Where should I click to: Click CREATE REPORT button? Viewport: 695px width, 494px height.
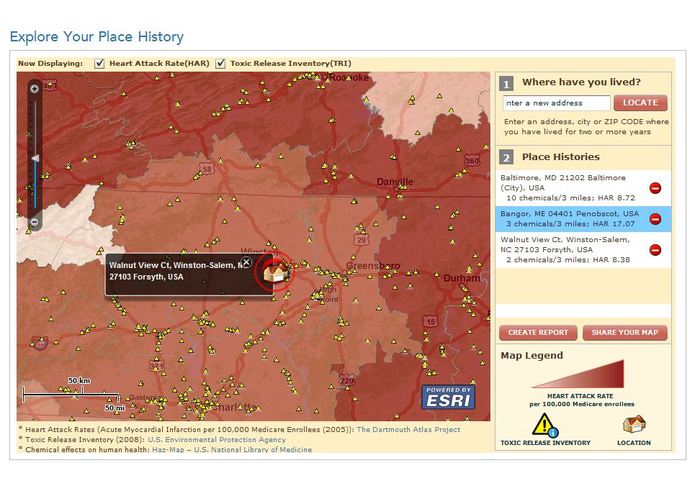click(x=538, y=332)
